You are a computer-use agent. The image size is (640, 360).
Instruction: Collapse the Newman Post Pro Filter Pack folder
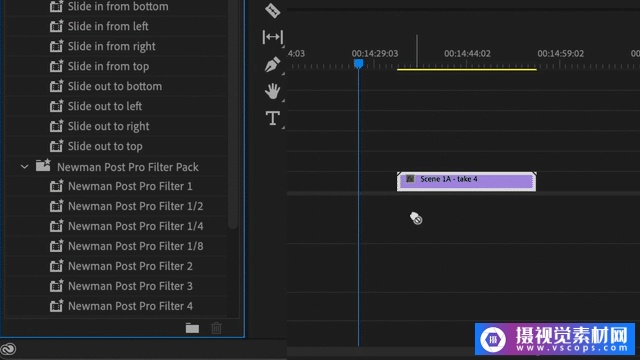[24, 167]
